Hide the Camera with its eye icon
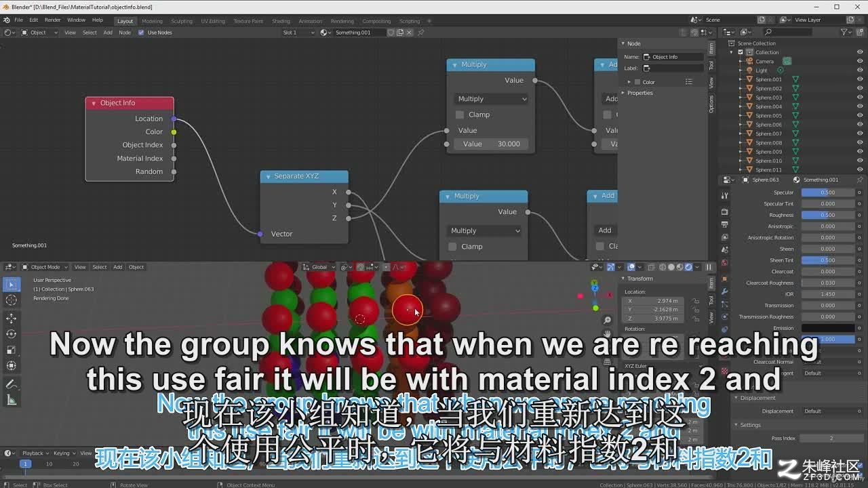The image size is (868, 488). click(x=860, y=61)
